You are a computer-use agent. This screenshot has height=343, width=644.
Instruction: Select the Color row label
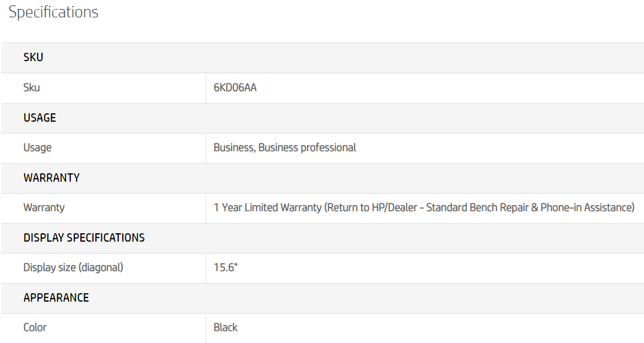click(35, 327)
